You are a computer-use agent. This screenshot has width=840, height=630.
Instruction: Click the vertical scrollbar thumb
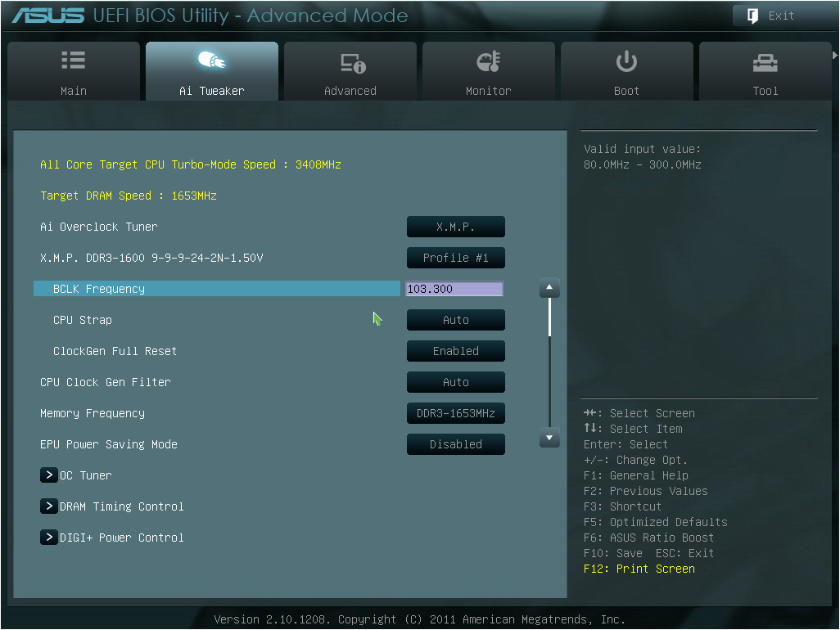tap(549, 317)
